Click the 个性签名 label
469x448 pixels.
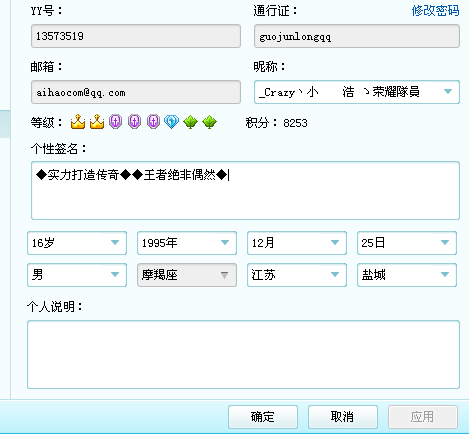tap(58, 148)
